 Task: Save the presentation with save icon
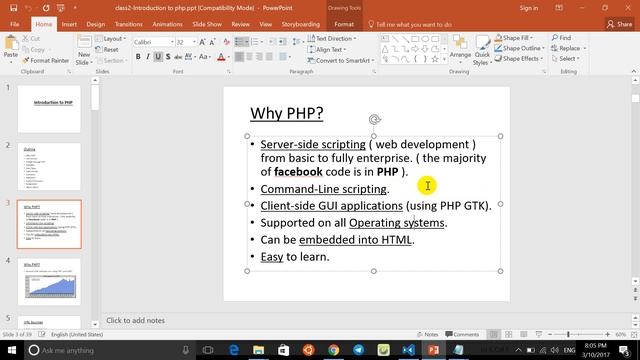[13, 8]
